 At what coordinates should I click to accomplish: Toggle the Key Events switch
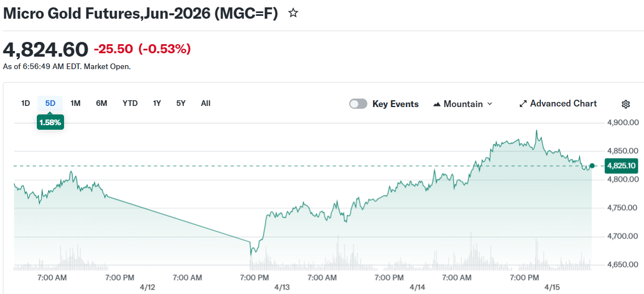(358, 104)
